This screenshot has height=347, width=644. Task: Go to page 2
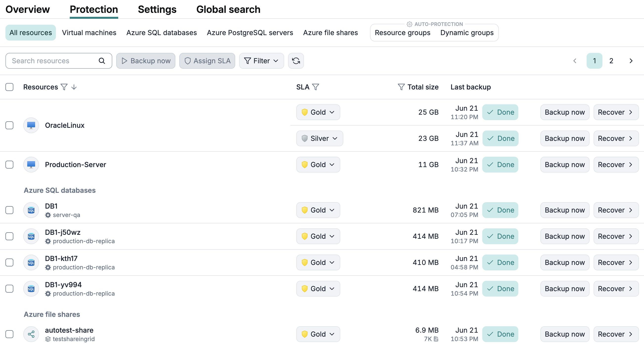pyautogui.click(x=611, y=61)
